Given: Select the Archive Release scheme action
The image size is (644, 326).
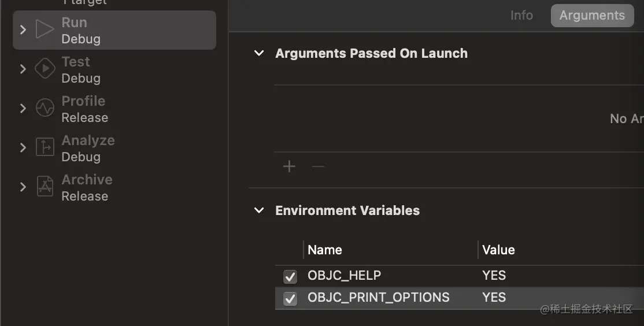Looking at the screenshot, I should [87, 187].
